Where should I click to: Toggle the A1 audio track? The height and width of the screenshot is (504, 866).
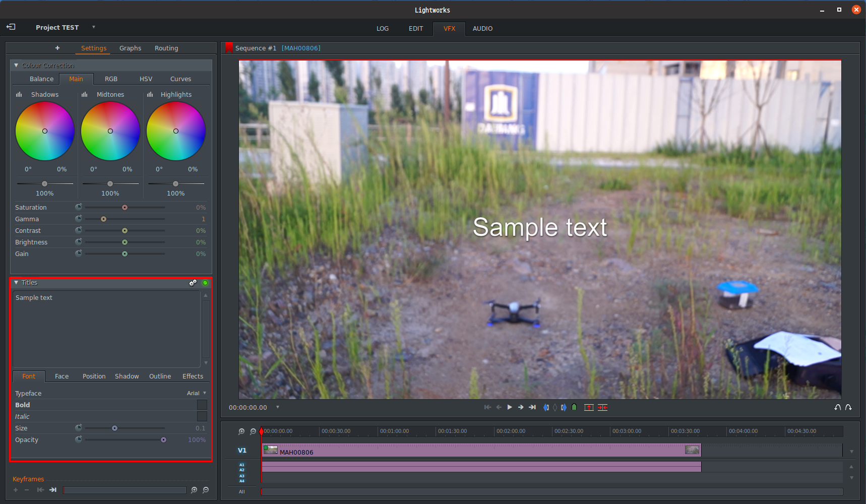(242, 465)
